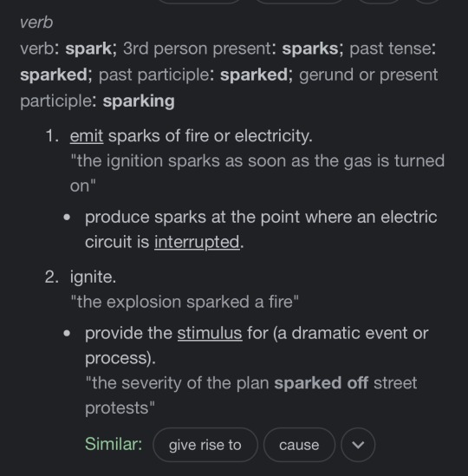
Task: Tap the "cause" synonym chip
Action: pyautogui.click(x=299, y=445)
